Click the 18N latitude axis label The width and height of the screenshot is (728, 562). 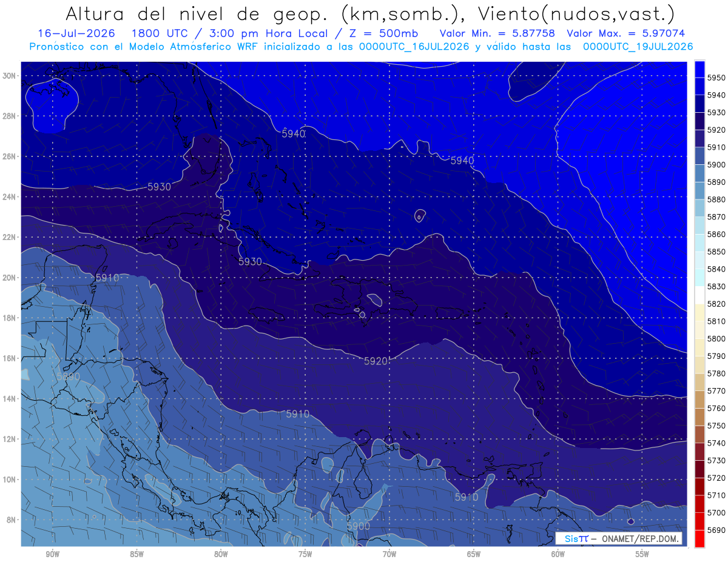click(x=9, y=318)
